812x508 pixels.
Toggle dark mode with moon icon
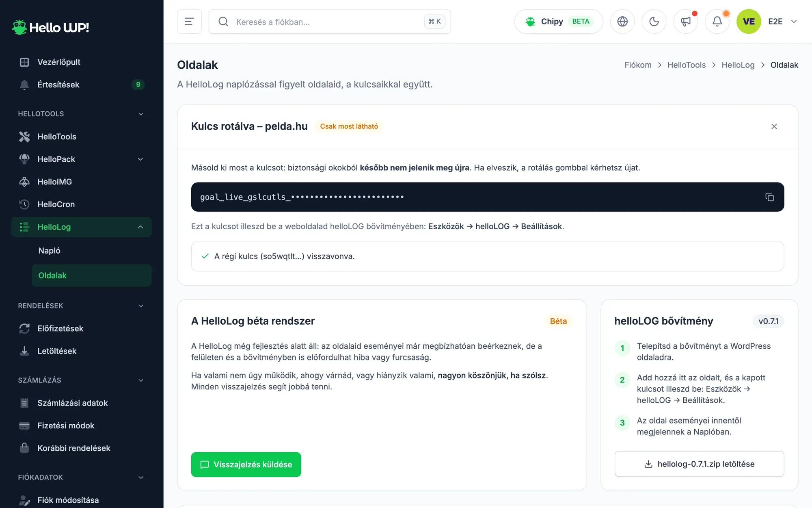point(654,22)
